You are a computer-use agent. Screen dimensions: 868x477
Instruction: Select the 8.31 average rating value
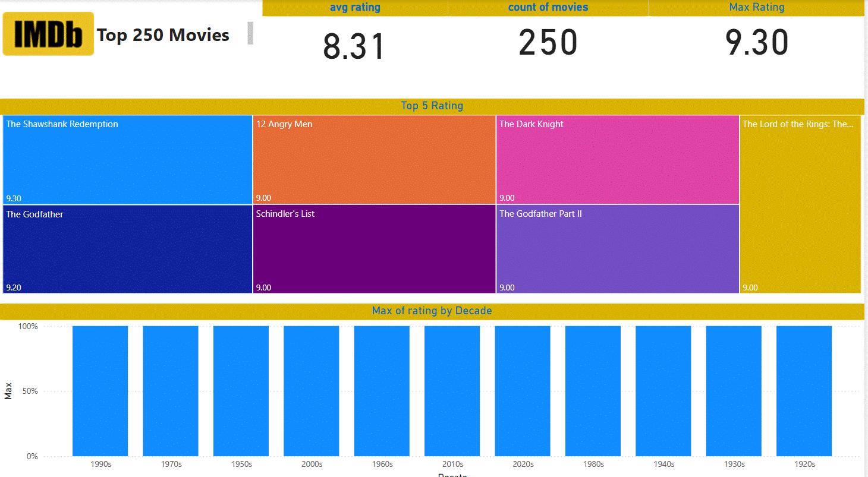[x=354, y=46]
